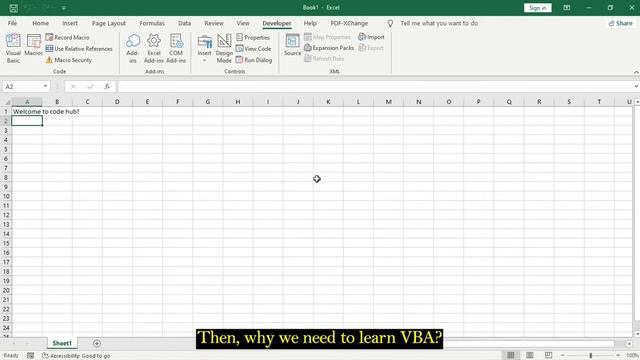Expand the formula bar
Image resolution: width=640 pixels, height=360 pixels.
636,87
